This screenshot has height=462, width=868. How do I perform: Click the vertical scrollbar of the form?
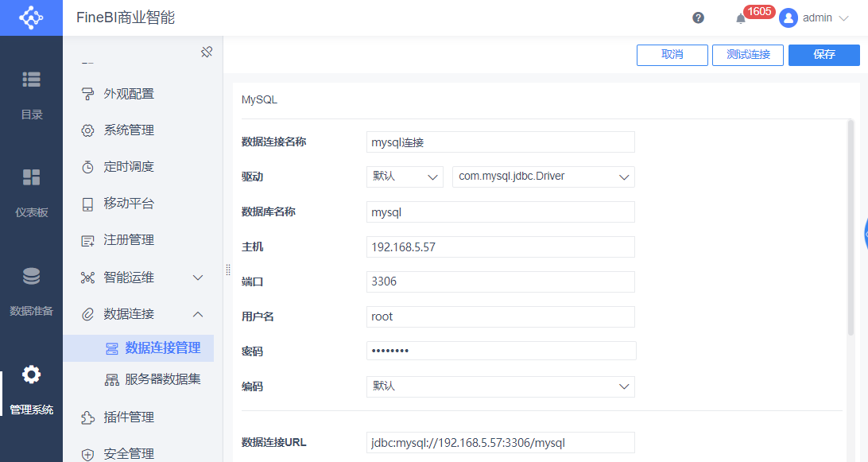pyautogui.click(x=851, y=228)
